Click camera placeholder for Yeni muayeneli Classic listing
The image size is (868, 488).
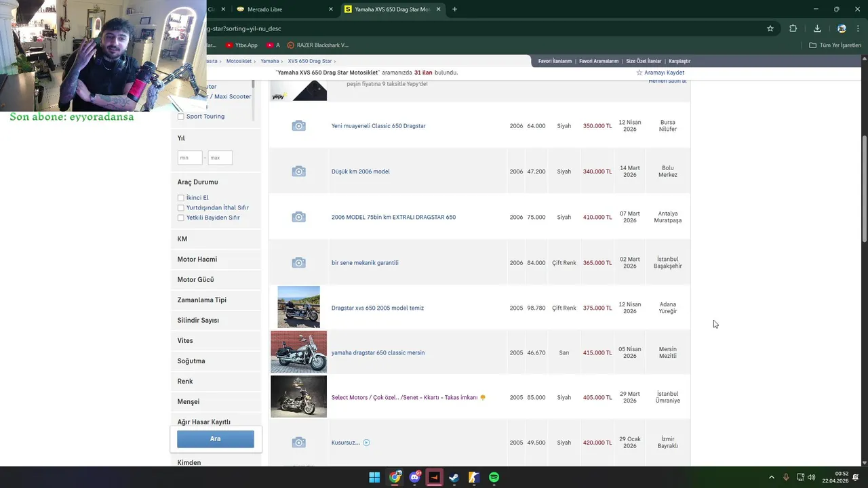tap(298, 126)
